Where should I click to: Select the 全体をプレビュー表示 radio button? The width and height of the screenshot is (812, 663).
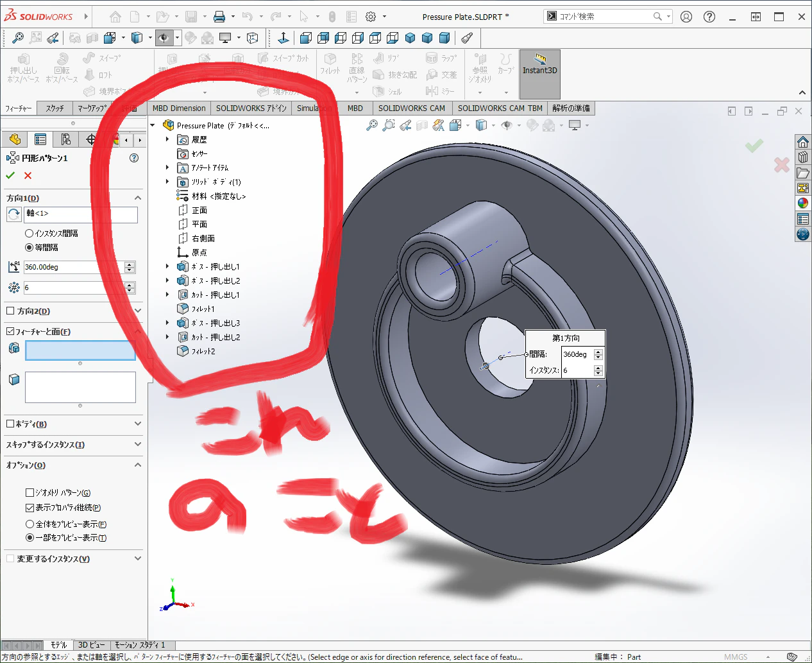(30, 524)
